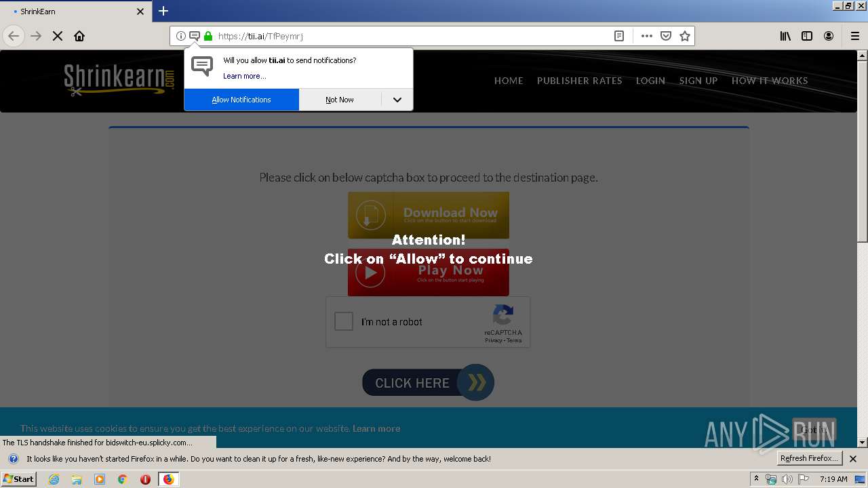Show sidebars icon
This screenshot has height=488, width=868.
click(807, 36)
